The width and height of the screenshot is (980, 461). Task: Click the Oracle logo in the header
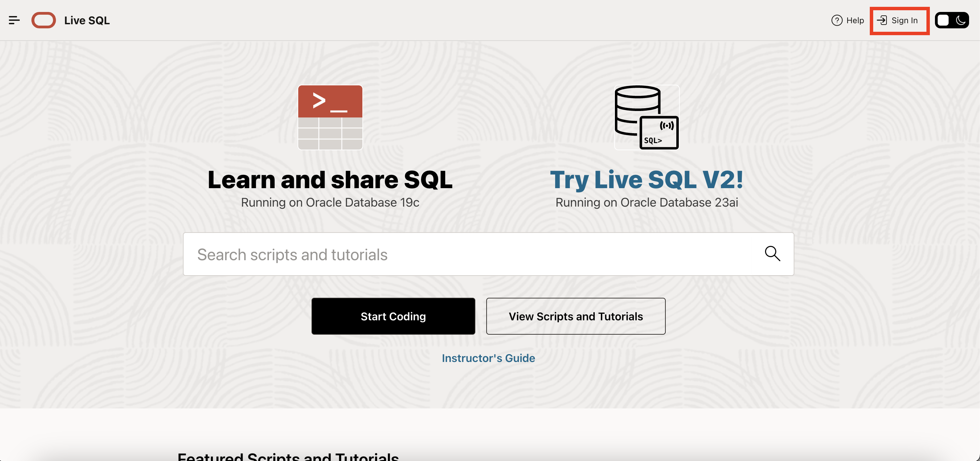tap(43, 20)
